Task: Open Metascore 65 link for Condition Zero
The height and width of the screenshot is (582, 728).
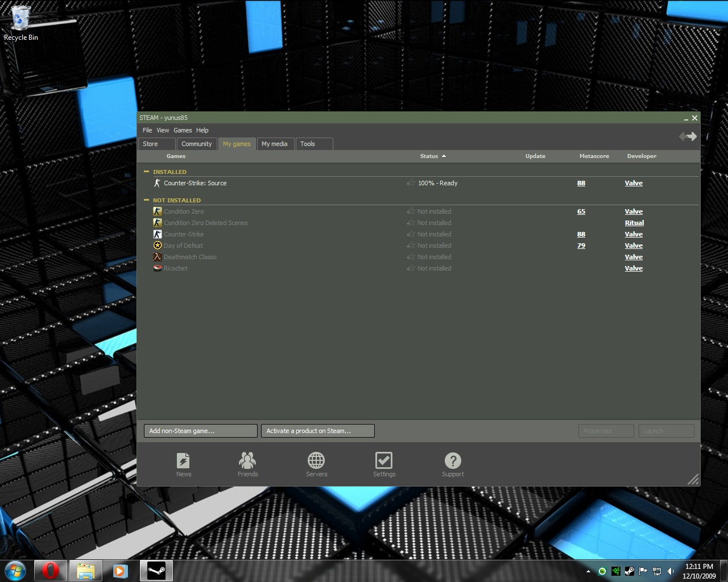Action: tap(581, 211)
